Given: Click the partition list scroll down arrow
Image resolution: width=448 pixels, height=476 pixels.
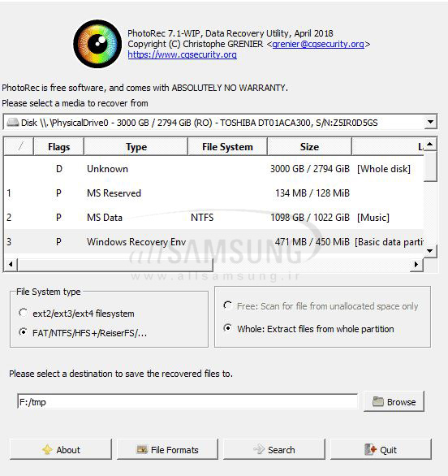Looking at the screenshot, I should pyautogui.click(x=430, y=251).
